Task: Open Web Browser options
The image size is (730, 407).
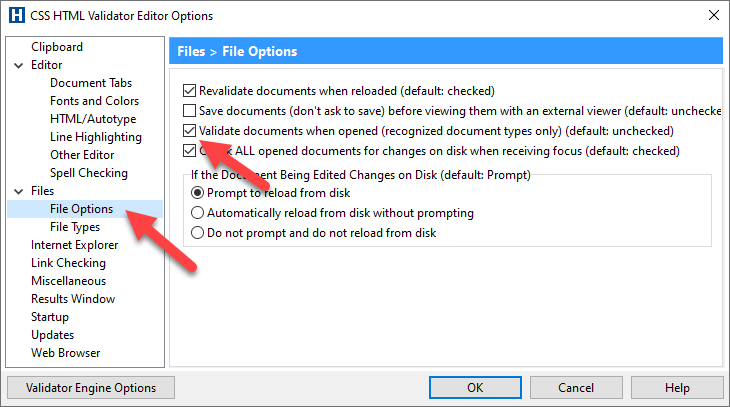Action: (66, 353)
